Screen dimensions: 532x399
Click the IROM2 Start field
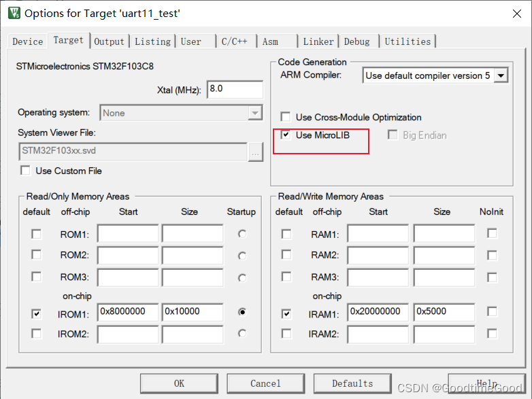128,334
